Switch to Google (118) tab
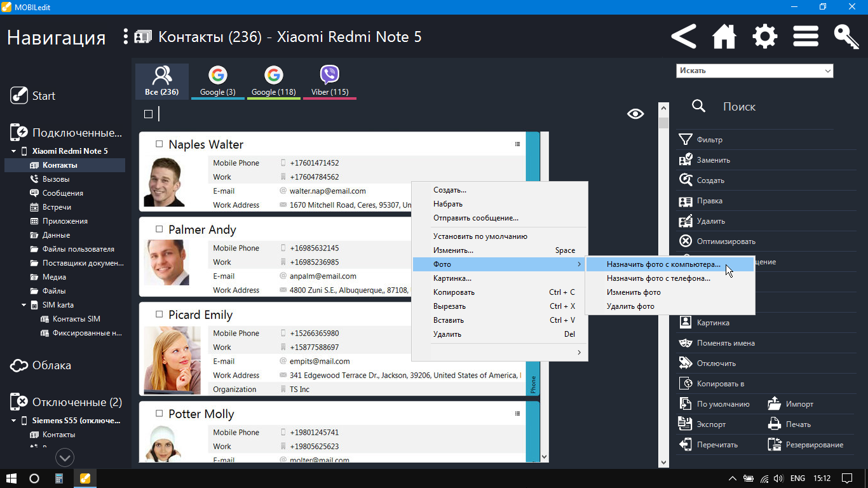Image resolution: width=868 pixels, height=488 pixels. [273, 81]
